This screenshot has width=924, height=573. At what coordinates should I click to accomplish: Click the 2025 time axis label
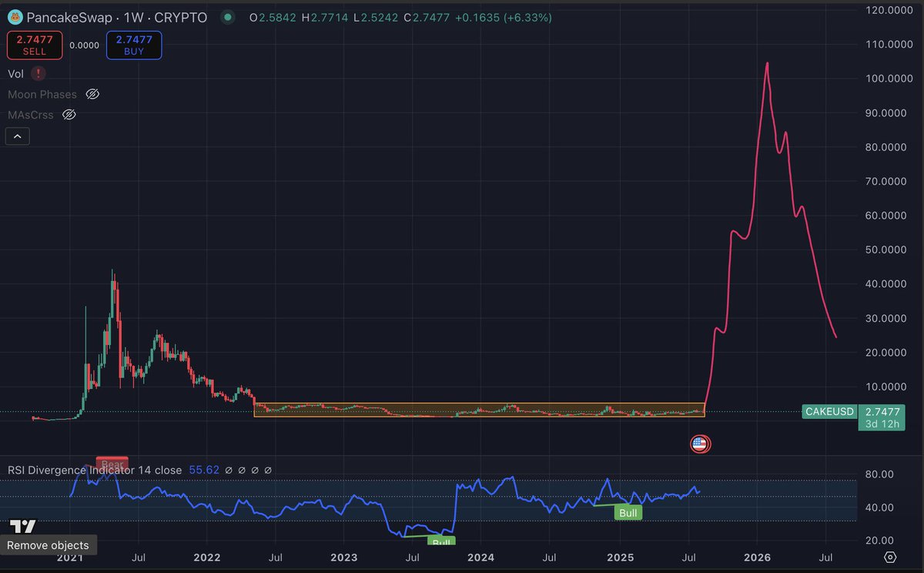pos(619,556)
